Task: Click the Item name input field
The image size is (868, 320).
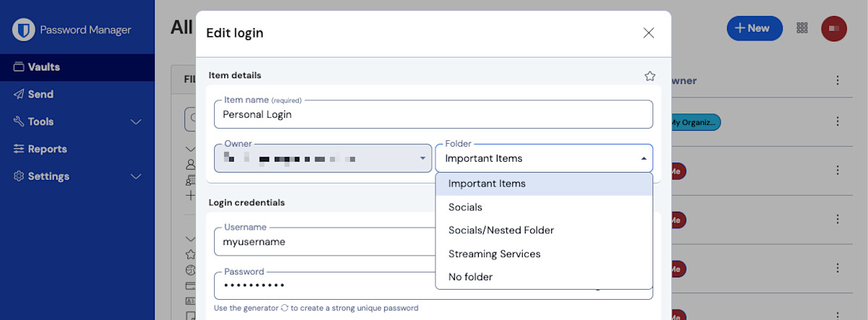Action: tap(433, 114)
